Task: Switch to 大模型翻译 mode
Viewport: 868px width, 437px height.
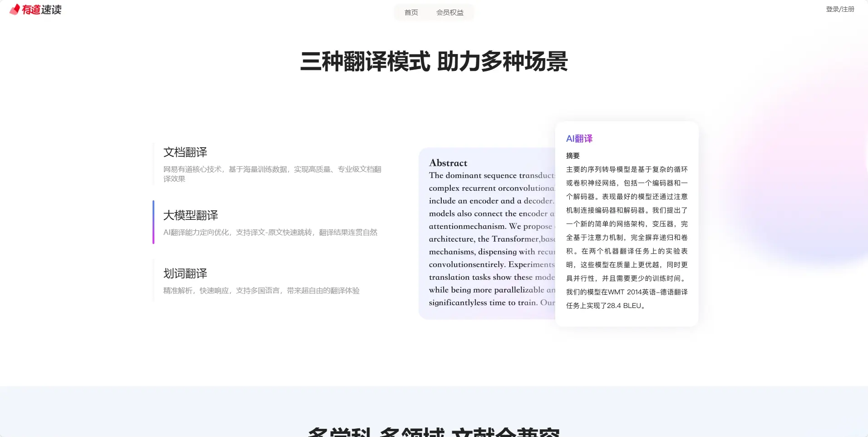Action: click(x=191, y=215)
